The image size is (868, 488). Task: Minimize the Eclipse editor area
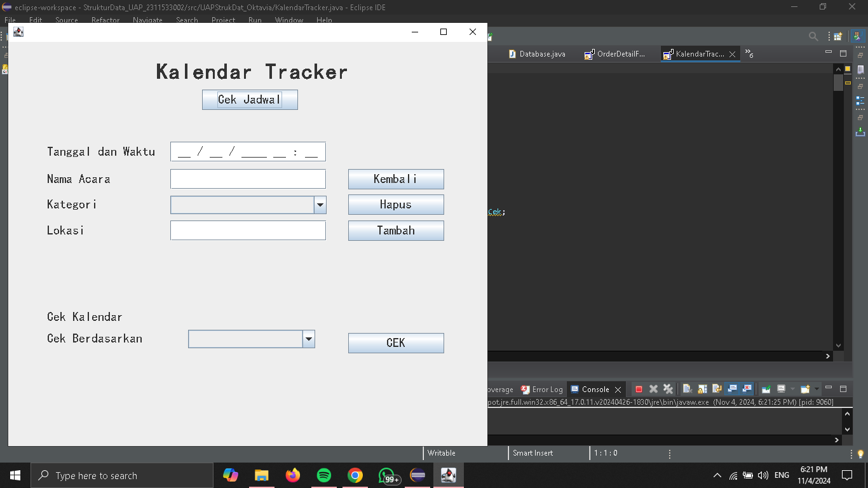829,52
